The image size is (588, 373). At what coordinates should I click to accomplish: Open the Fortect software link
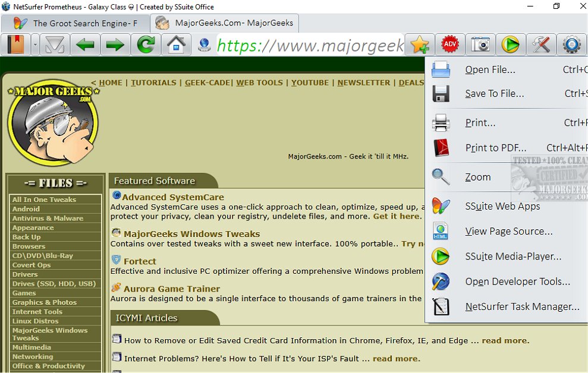(x=140, y=261)
